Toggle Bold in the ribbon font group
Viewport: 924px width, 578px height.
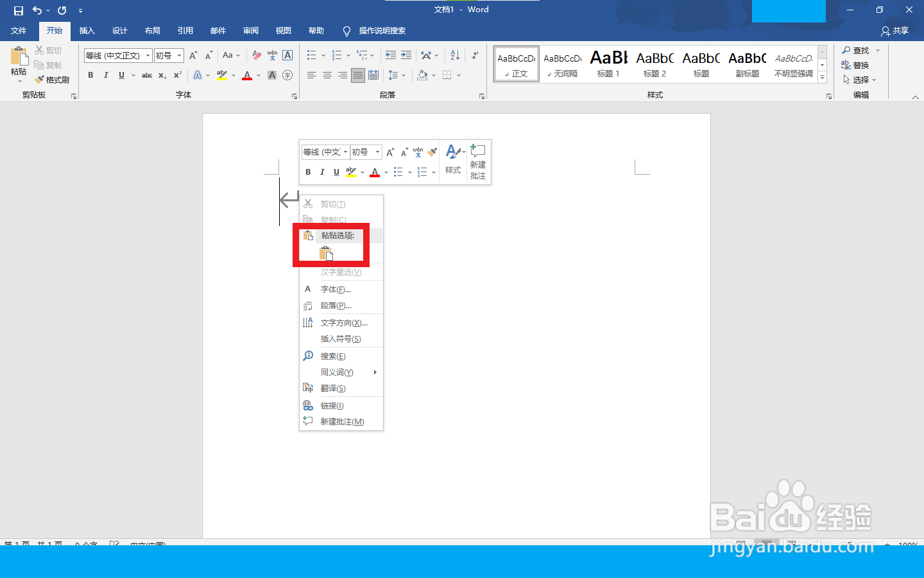point(90,75)
